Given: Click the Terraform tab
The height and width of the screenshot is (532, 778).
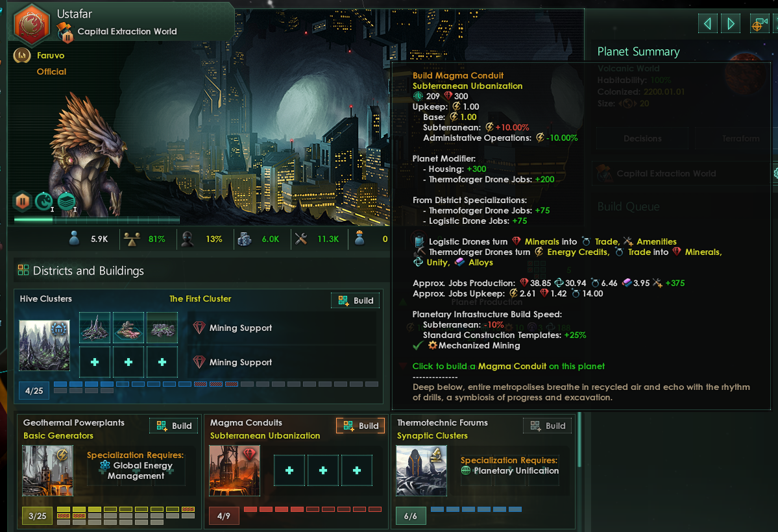Looking at the screenshot, I should pyautogui.click(x=737, y=138).
